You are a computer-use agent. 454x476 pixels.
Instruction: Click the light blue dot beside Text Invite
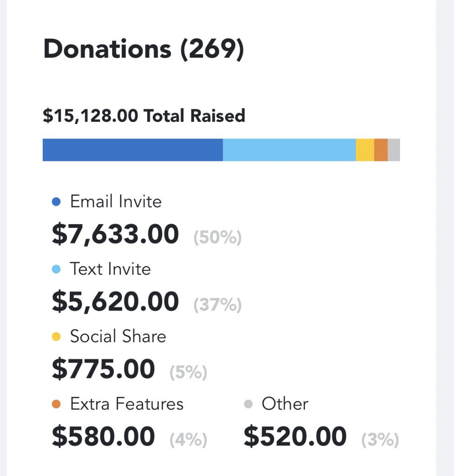(56, 269)
